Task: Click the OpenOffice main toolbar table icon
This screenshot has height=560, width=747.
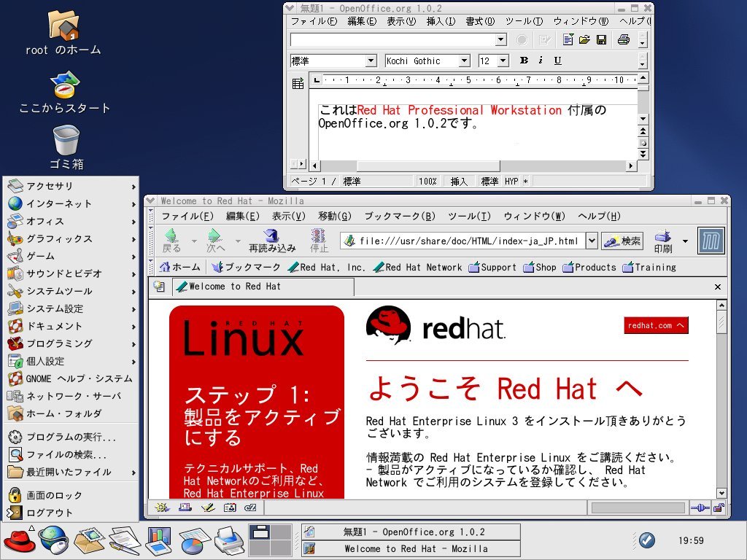Action: 298,83
